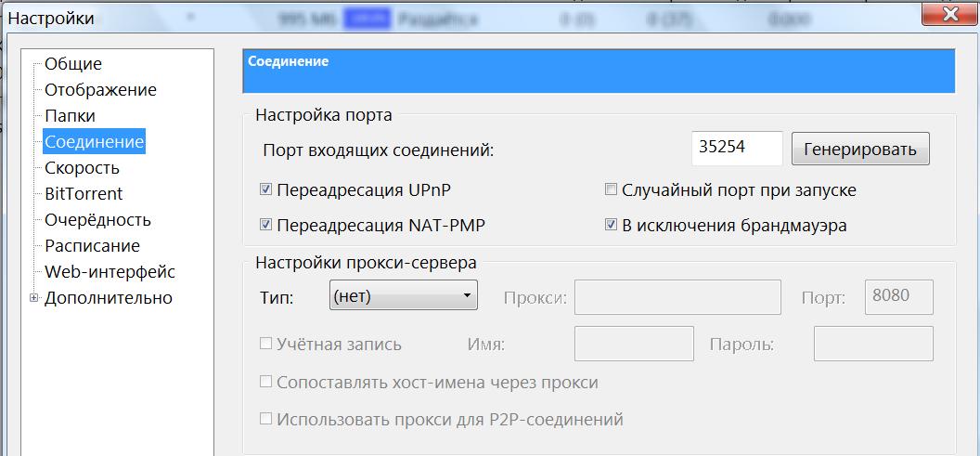Select the Соединение category
Screen dimensions: 980x456
[94, 142]
